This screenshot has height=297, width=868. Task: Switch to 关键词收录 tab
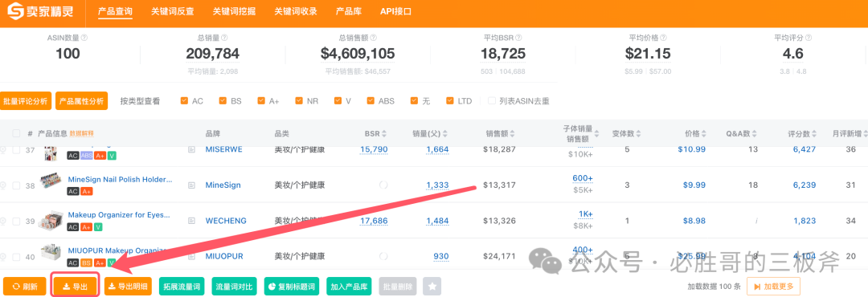(x=296, y=11)
